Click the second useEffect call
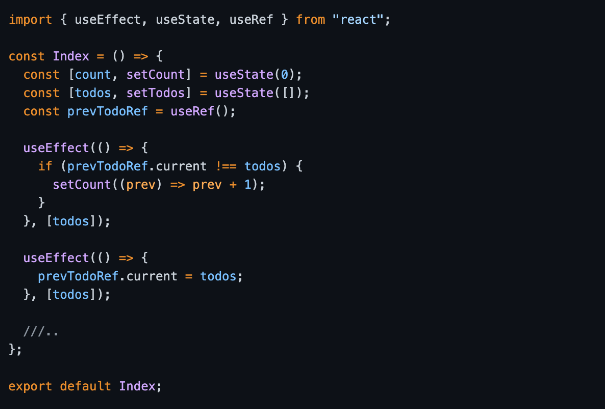The width and height of the screenshot is (605, 409). pyautogui.click(x=56, y=258)
